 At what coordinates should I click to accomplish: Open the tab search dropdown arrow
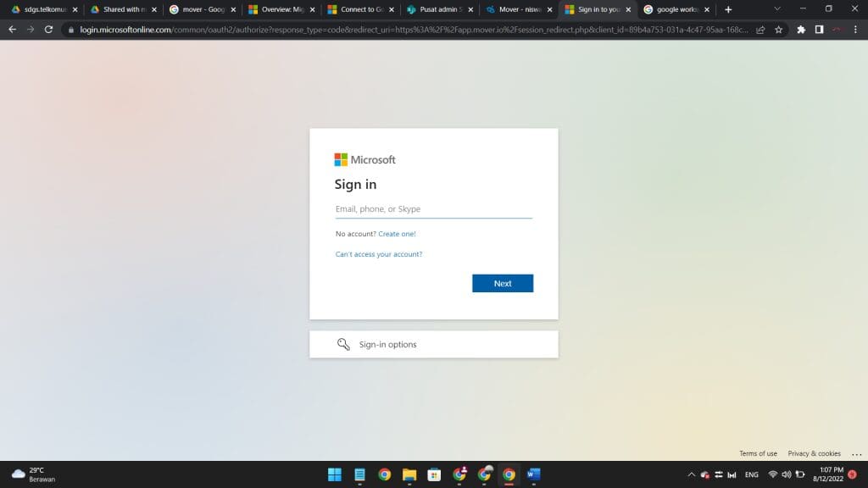click(x=777, y=9)
